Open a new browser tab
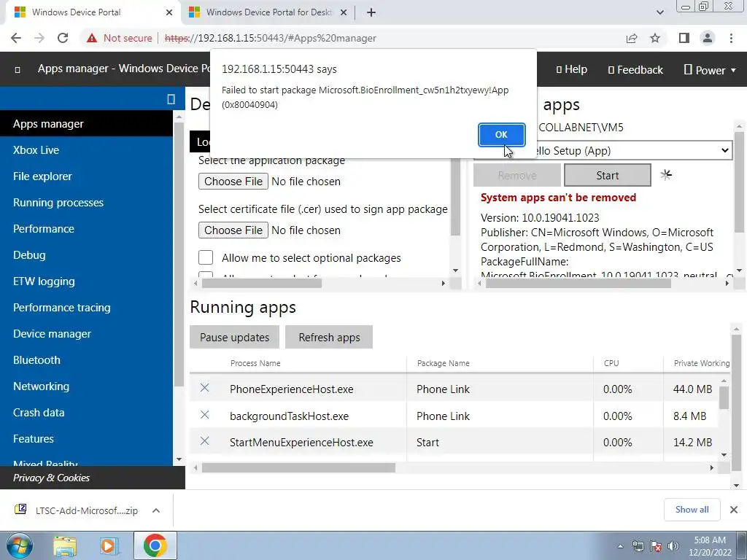This screenshot has height=560, width=747. point(371,12)
